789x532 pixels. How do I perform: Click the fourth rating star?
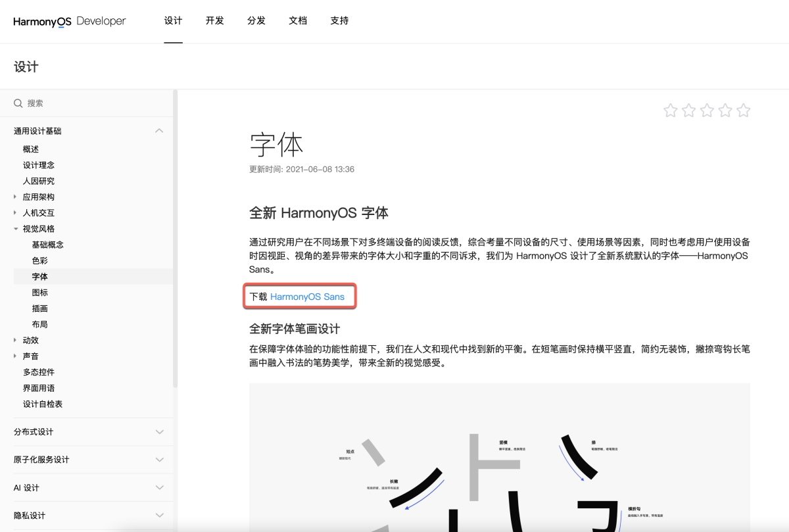[725, 110]
